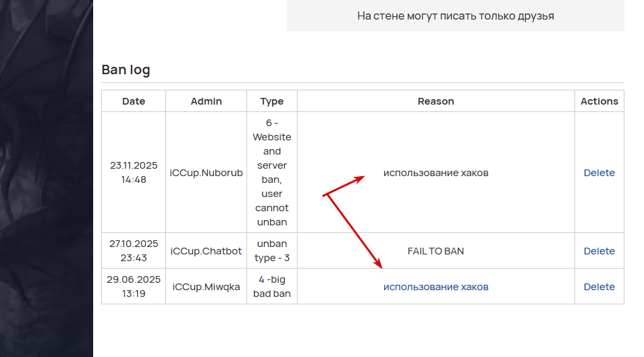Image resolution: width=644 pixels, height=357 pixels.
Task: Select the Type column header
Action: [x=272, y=101]
